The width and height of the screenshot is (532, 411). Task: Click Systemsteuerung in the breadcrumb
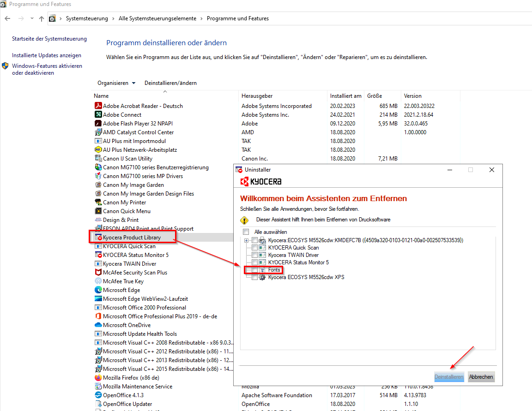pyautogui.click(x=87, y=18)
